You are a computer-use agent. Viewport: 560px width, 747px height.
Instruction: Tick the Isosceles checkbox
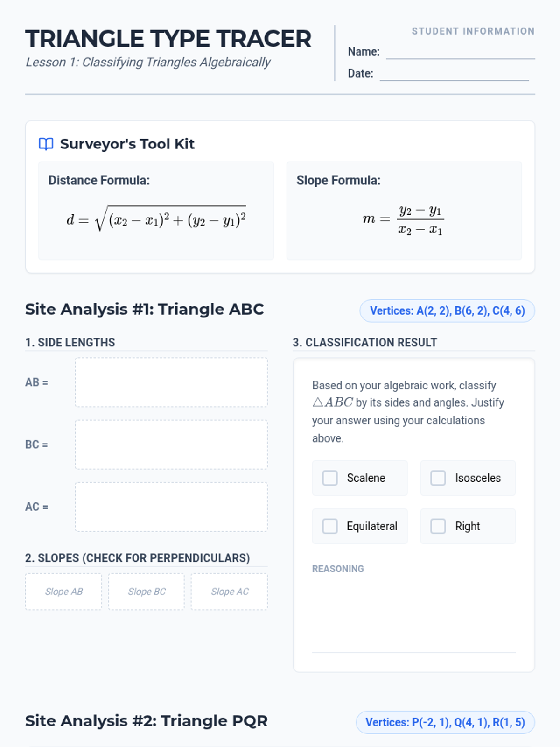click(x=438, y=478)
